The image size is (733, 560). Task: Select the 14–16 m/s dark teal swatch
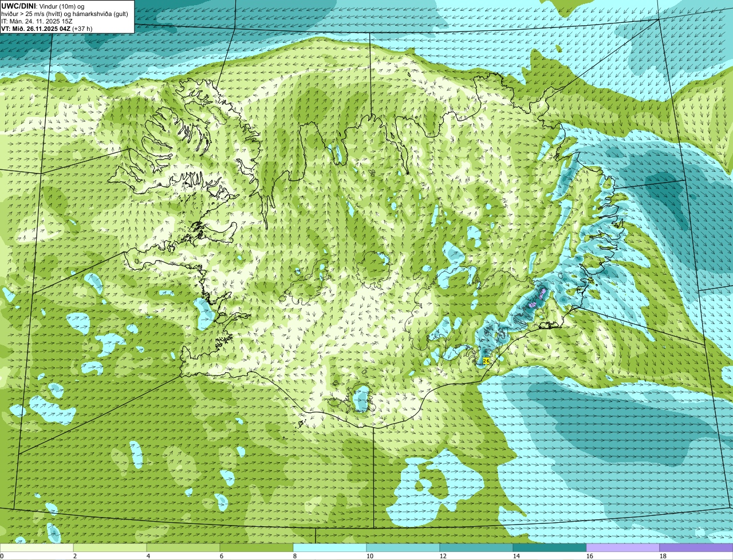pyautogui.click(x=550, y=548)
